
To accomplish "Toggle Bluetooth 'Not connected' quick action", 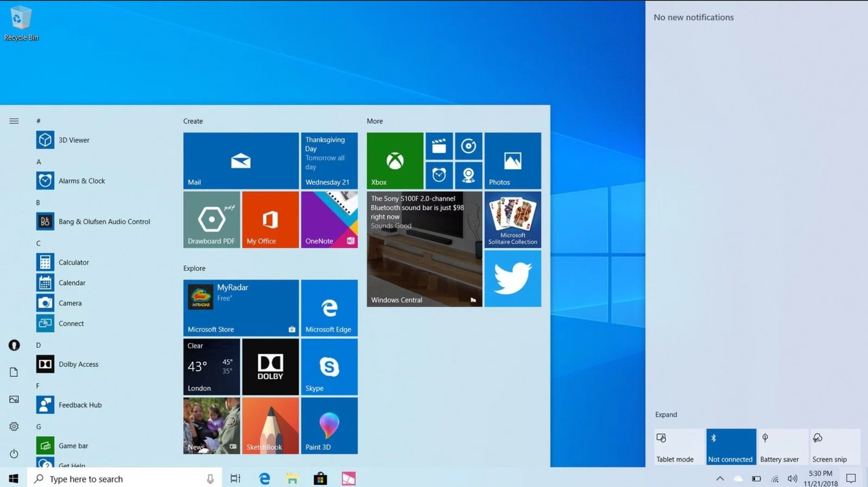I will pyautogui.click(x=731, y=447).
